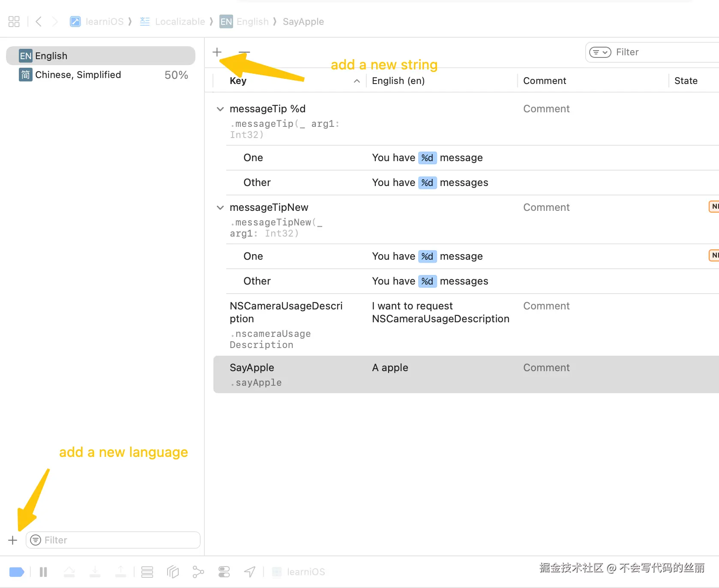Screen dimensions: 719x588
Task: Click the Simulate Location arrow icon
Action: click(x=250, y=572)
